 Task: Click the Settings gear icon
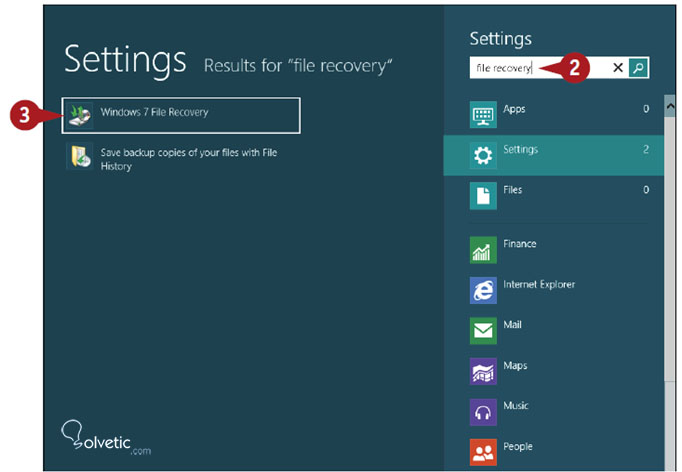tap(483, 155)
